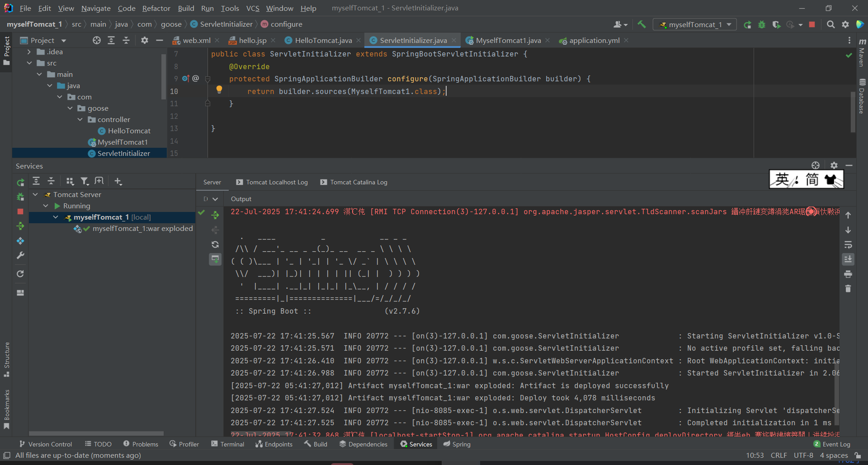Collapse the Running node in Services
868x465 pixels.
pyautogui.click(x=46, y=206)
